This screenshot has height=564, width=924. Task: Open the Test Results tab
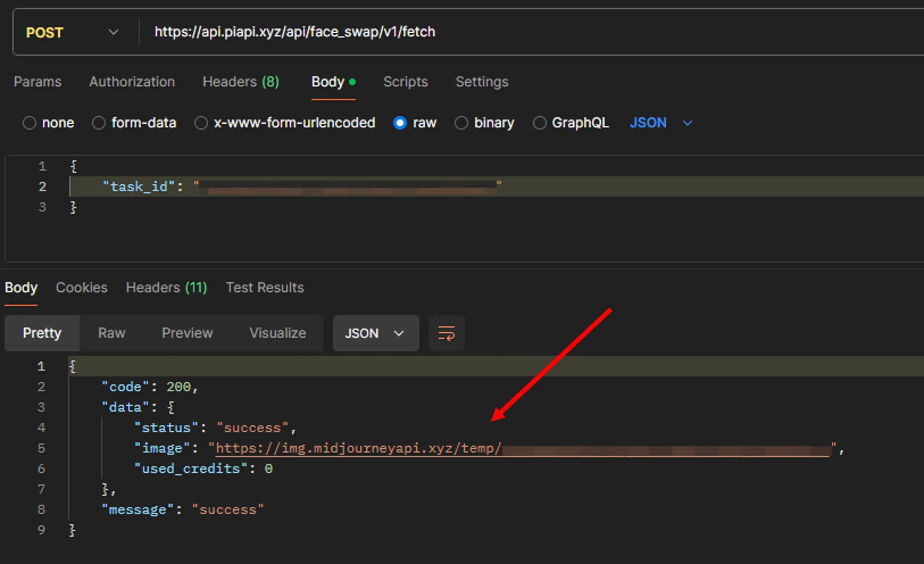point(265,288)
